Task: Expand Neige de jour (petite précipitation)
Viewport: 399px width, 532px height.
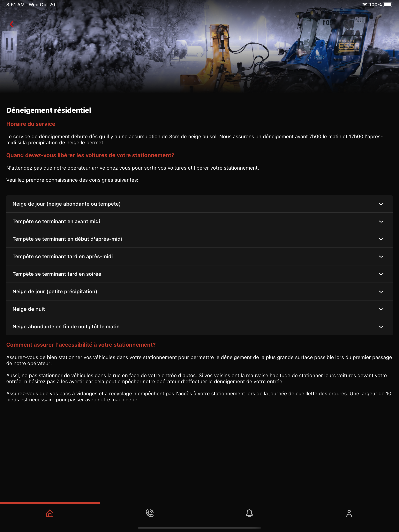Action: (199, 292)
